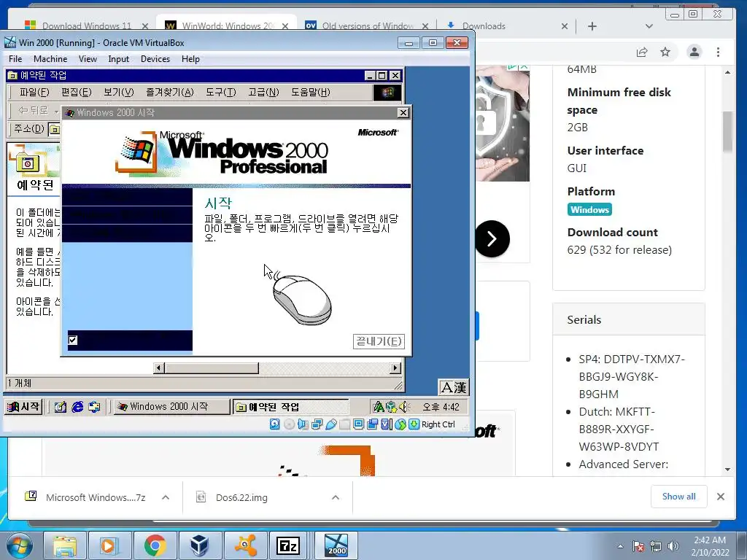Launch Internet Explorer from guest quick launch
Viewport: 747px width, 560px height.
pyautogui.click(x=77, y=407)
